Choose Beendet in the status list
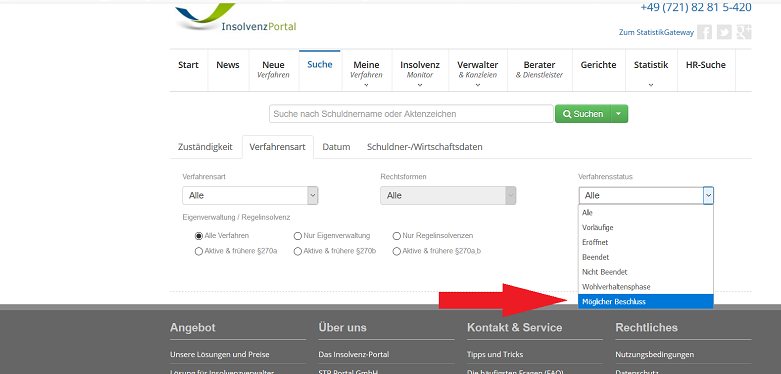Viewport: 781px width, 374px height. coord(646,257)
